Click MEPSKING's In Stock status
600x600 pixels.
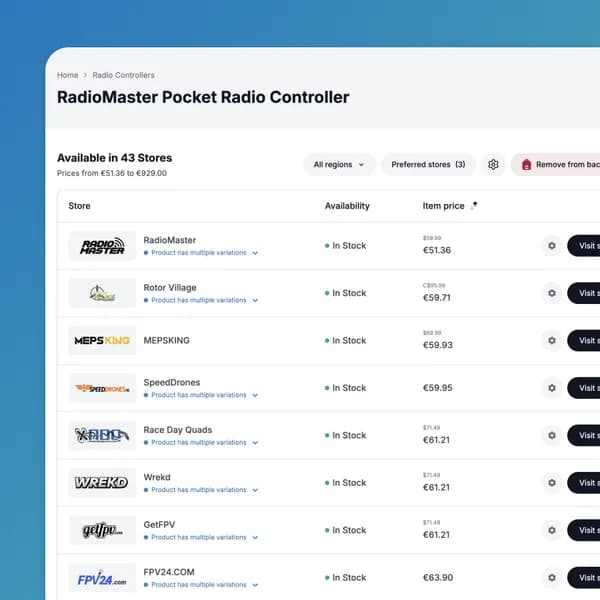346,341
